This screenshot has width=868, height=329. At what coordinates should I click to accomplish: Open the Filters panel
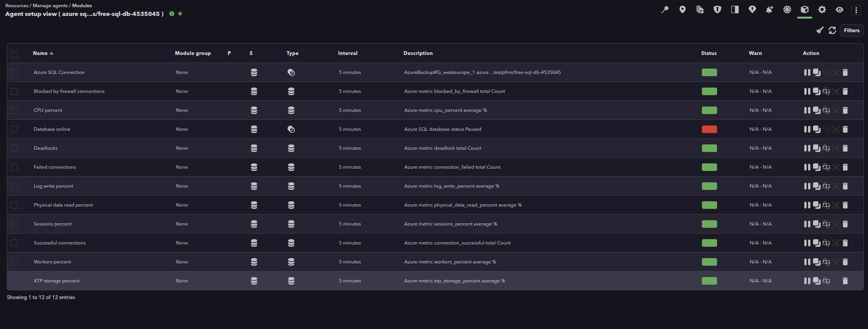[852, 30]
